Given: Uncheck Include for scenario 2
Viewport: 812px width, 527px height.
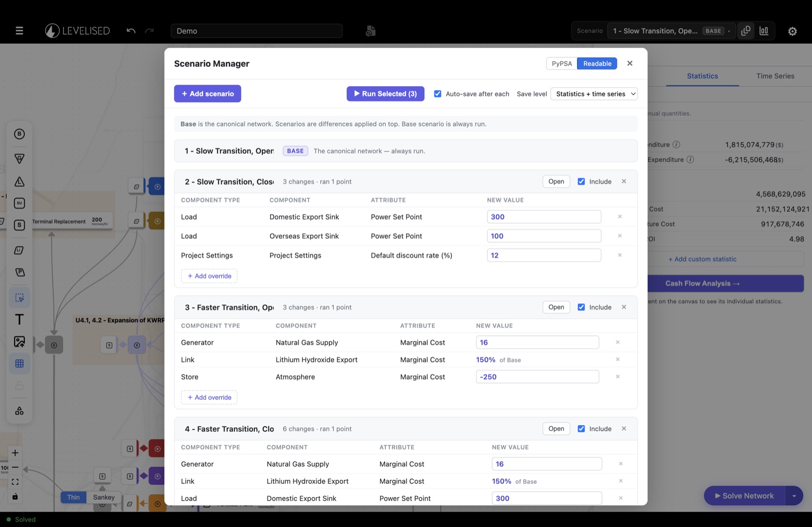Looking at the screenshot, I should (x=581, y=182).
